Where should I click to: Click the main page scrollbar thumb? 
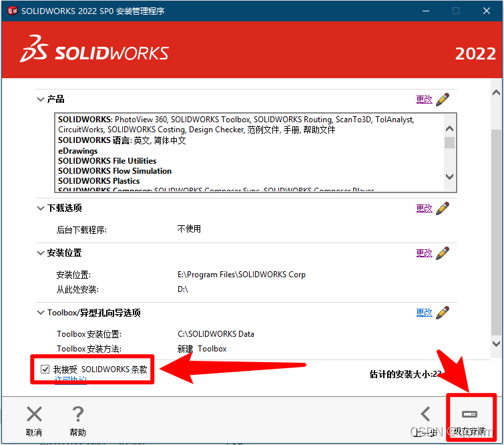click(496, 232)
